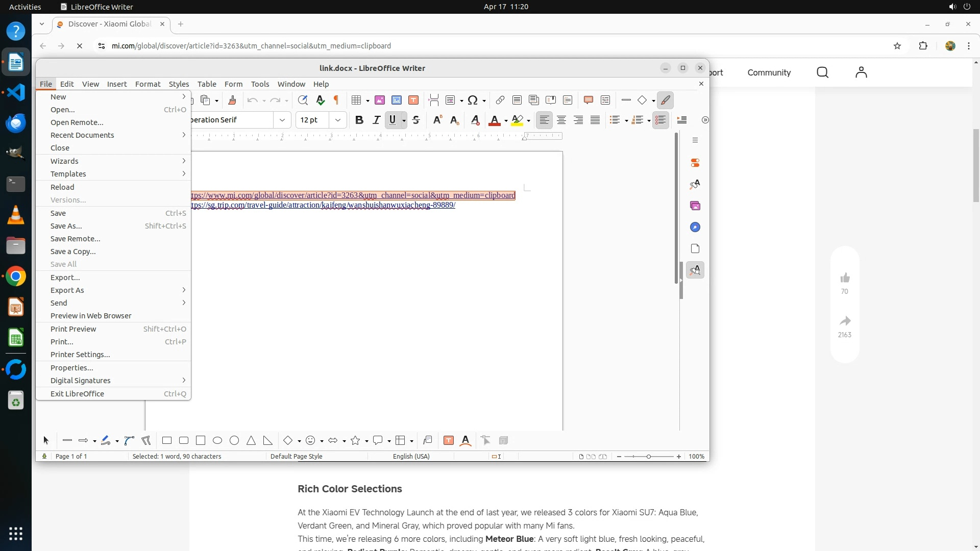Click the Insert Text Box icon
The height and width of the screenshot is (551, 980).
click(413, 100)
